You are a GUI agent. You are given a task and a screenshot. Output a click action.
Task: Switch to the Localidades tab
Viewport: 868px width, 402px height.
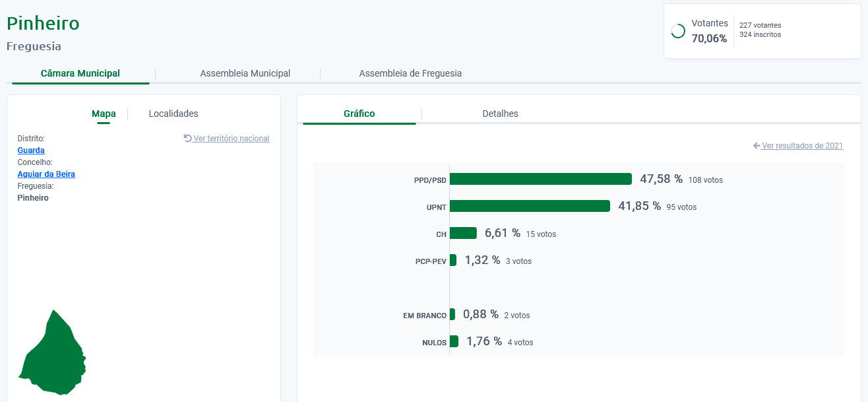click(x=173, y=114)
